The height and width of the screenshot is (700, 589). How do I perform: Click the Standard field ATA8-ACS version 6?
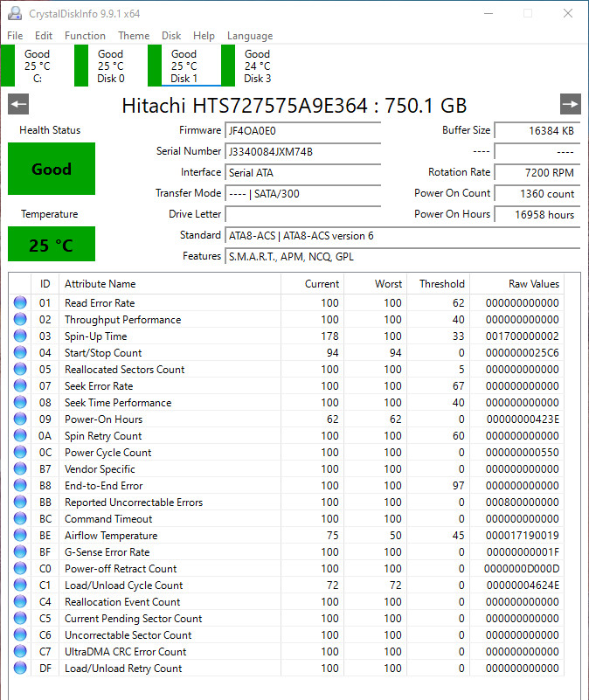[x=402, y=236]
